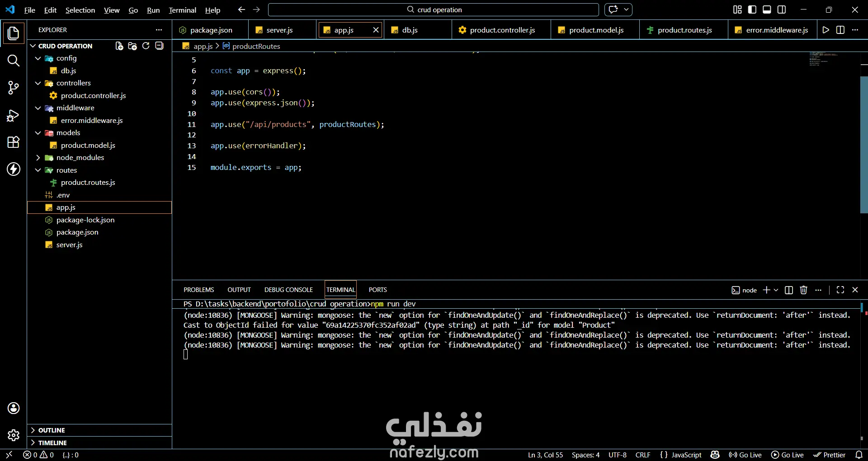Click the editor minimap preview
868x461 pixels.
(824, 59)
